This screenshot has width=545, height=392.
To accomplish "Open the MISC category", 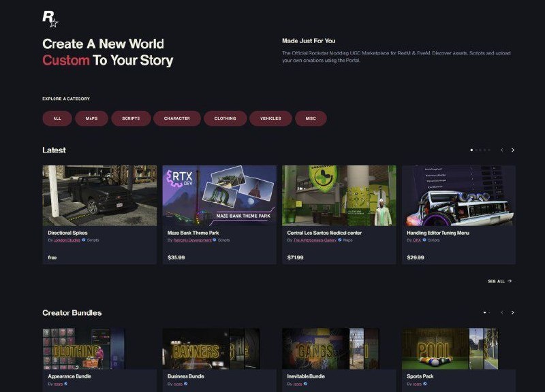I will 311,118.
